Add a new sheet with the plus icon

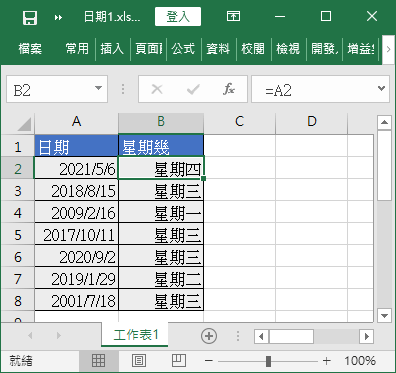[x=209, y=336]
